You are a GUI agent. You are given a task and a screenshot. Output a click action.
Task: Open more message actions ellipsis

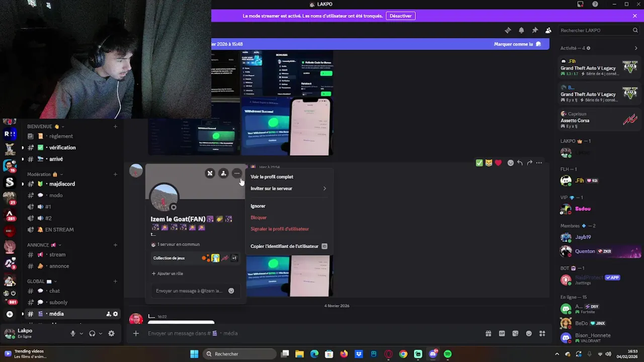click(539, 163)
